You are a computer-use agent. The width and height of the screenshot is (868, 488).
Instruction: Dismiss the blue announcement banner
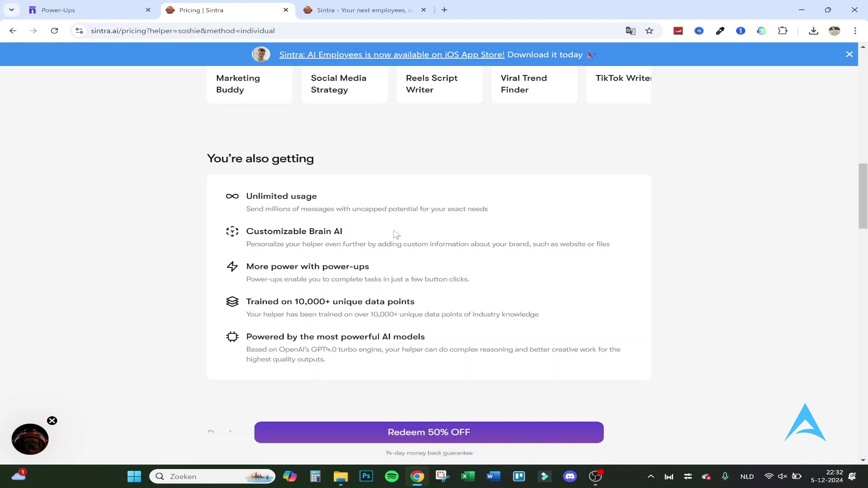(849, 54)
